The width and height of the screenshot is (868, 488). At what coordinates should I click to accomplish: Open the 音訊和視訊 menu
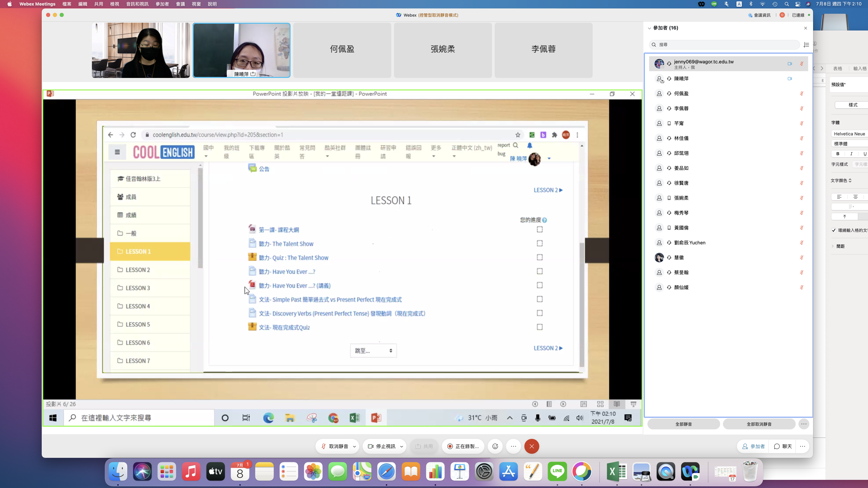[137, 4]
